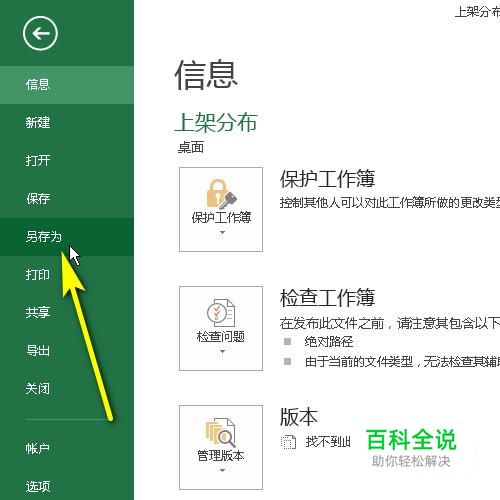Open 选项 in the sidebar
This screenshot has width=500, height=500.
67,486
